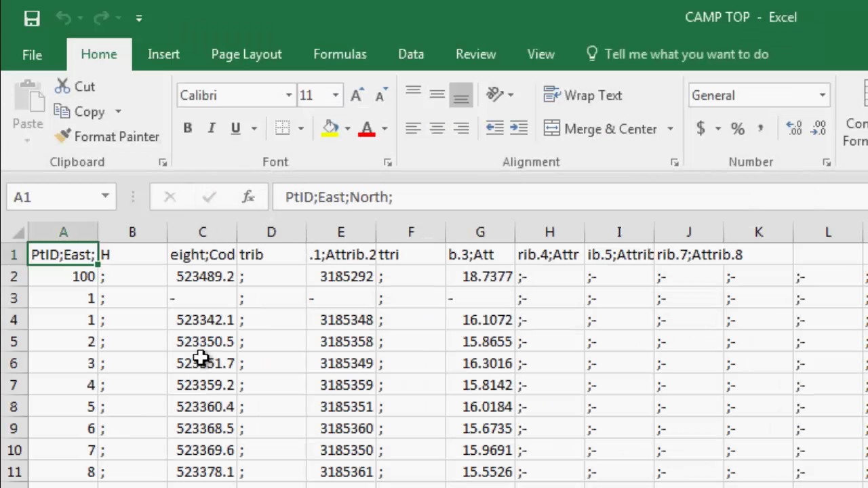Screen dimensions: 868x488
Task: Decrease indent
Action: tap(495, 128)
